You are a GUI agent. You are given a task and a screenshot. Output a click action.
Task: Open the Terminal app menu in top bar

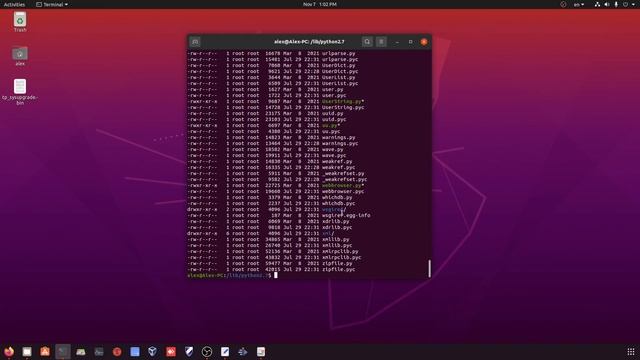[x=52, y=4]
